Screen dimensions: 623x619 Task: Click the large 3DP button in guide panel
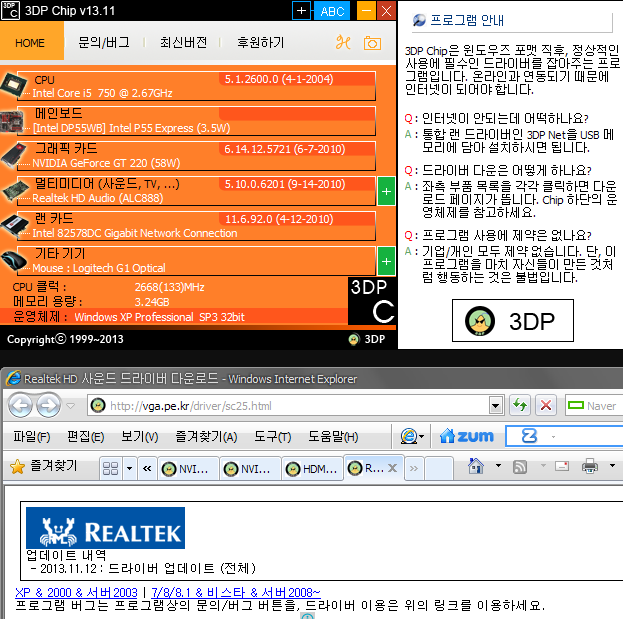point(513,321)
